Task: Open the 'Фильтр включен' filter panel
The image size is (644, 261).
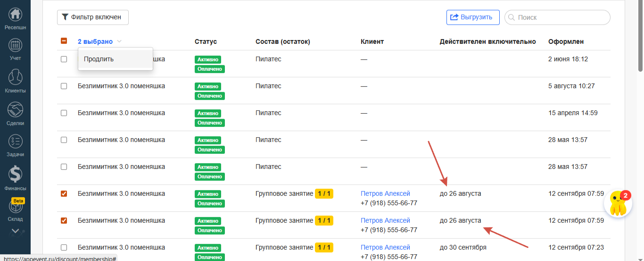Action: [x=92, y=17]
